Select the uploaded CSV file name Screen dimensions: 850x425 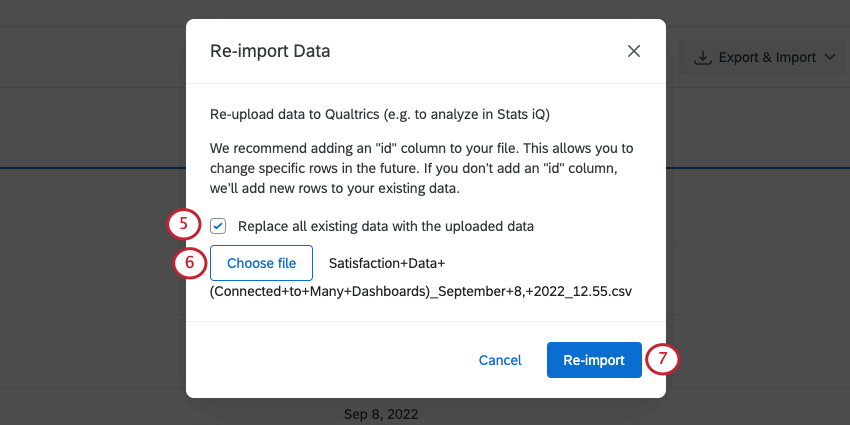421,291
